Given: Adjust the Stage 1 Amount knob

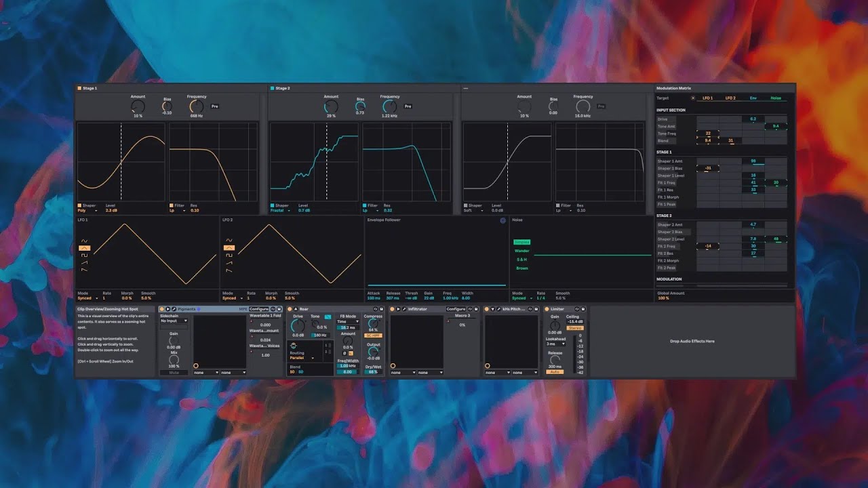Looking at the screenshot, I should 138,106.
